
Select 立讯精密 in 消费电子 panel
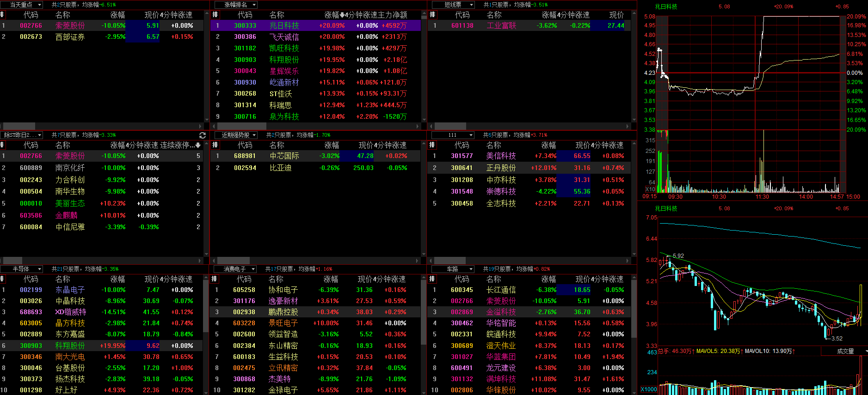tap(316, 368)
